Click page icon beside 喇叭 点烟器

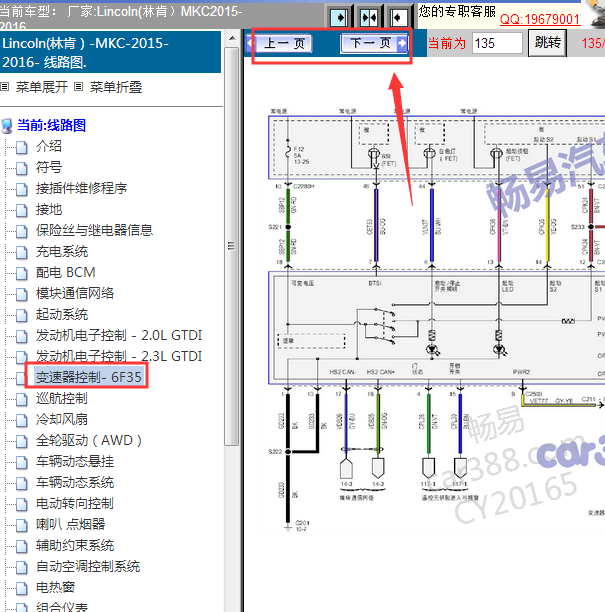[22, 526]
